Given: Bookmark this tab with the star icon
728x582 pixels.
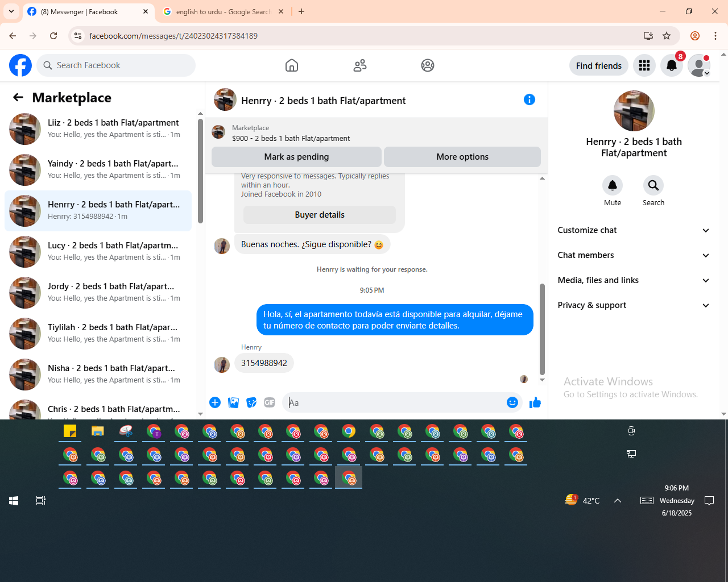Looking at the screenshot, I should 667,36.
